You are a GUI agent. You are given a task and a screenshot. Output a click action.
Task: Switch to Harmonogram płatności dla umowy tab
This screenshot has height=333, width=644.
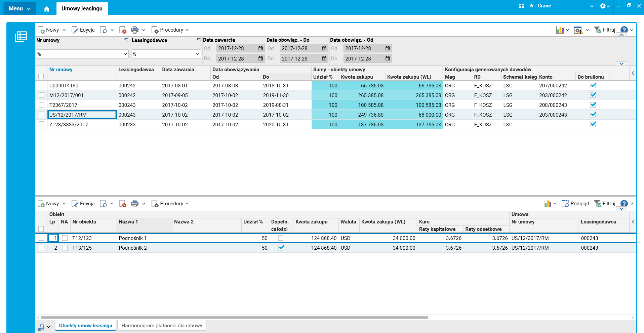(x=162, y=326)
